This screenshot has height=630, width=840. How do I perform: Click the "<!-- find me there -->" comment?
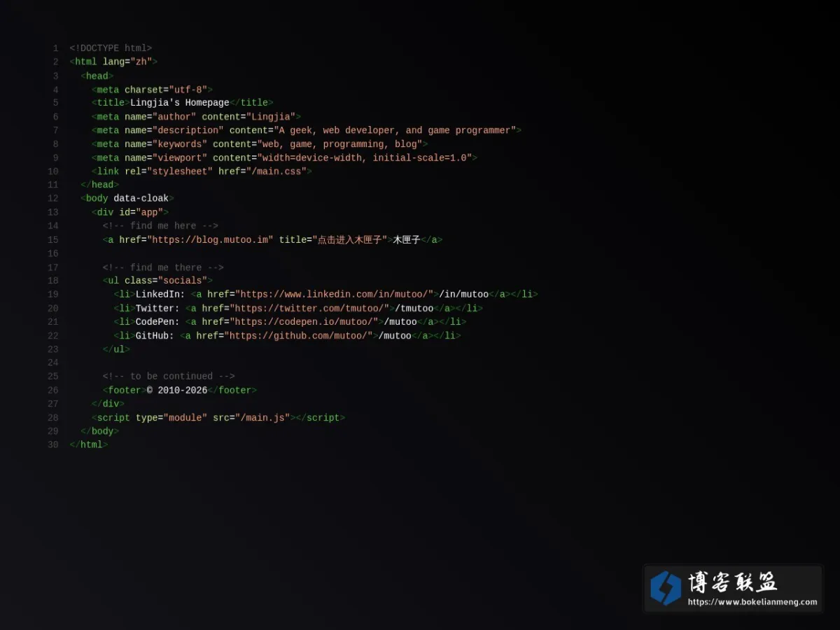pos(163,267)
